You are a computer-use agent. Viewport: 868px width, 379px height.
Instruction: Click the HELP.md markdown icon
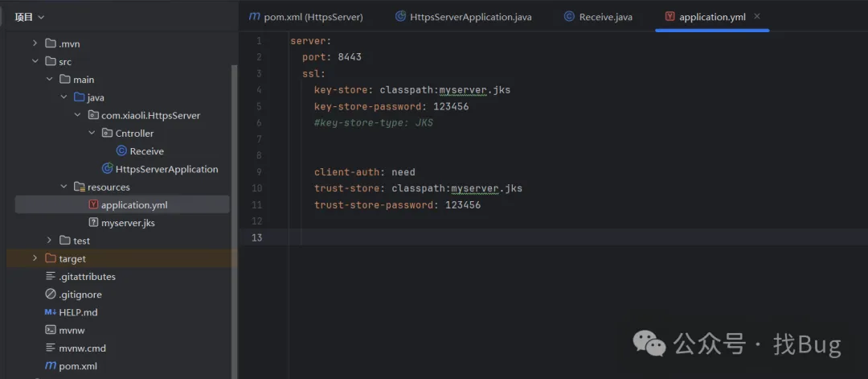coord(51,312)
